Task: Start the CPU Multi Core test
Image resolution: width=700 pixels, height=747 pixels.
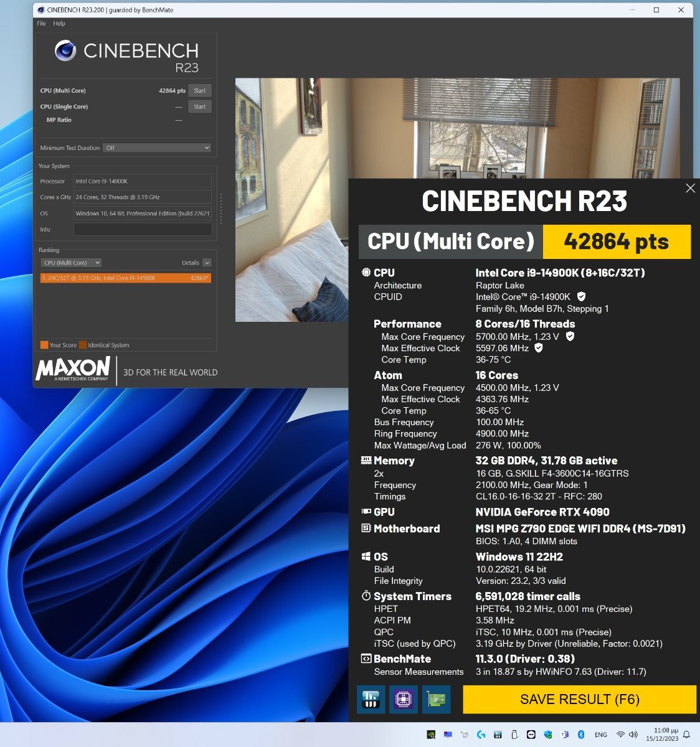Action: pyautogui.click(x=199, y=90)
